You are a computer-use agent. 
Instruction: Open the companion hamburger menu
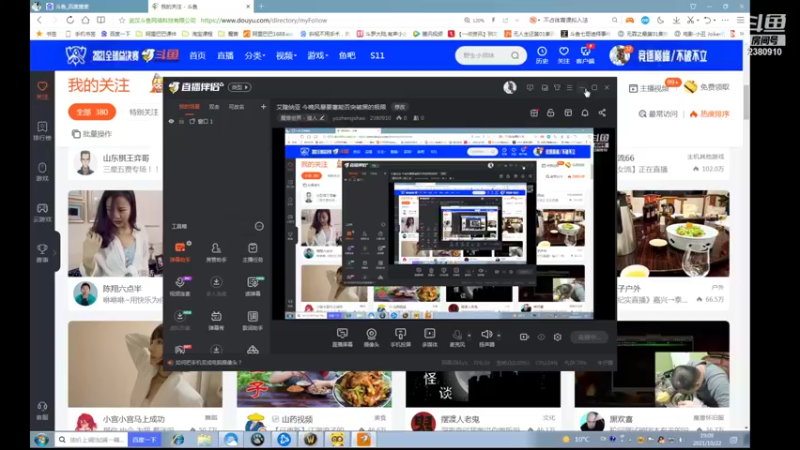click(x=569, y=87)
